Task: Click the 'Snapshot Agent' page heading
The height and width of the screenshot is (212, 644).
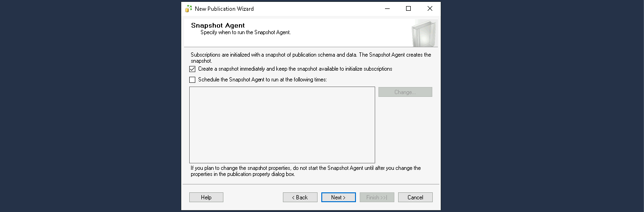Action: pos(218,25)
